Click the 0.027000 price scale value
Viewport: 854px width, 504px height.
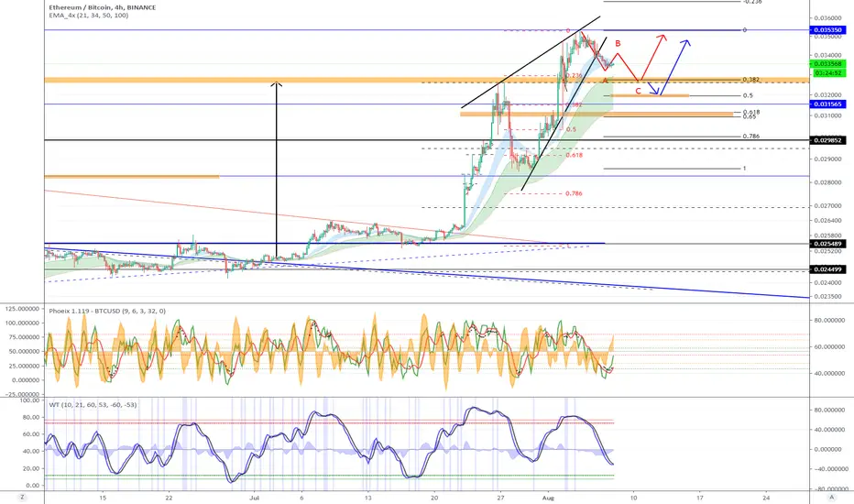pos(827,206)
